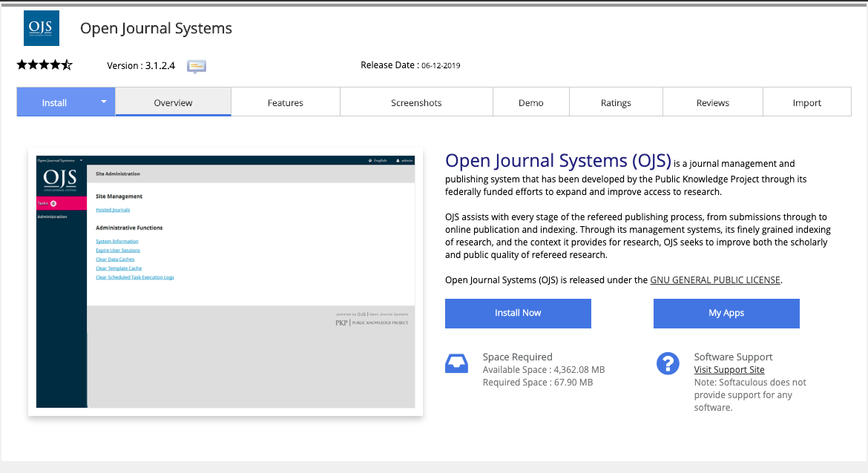Click the Open Journal Systems (OJS) heading
Screen dimensions: 868x473
click(x=558, y=160)
